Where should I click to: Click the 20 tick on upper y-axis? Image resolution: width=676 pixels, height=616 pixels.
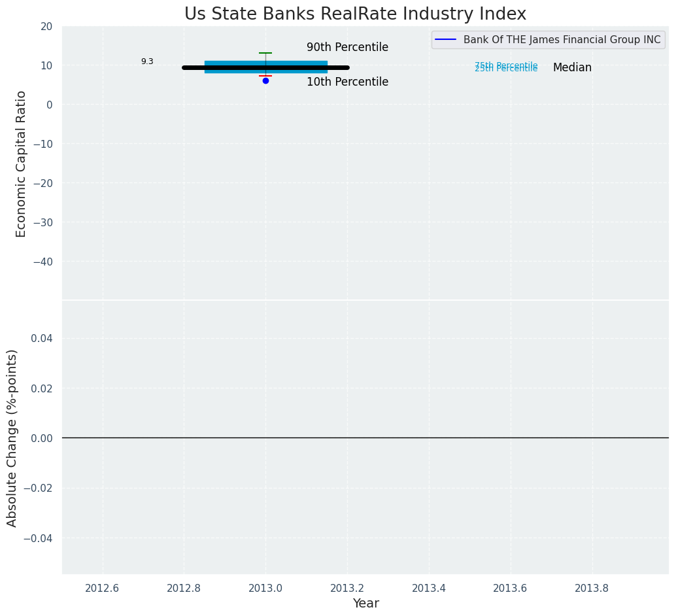(46, 26)
